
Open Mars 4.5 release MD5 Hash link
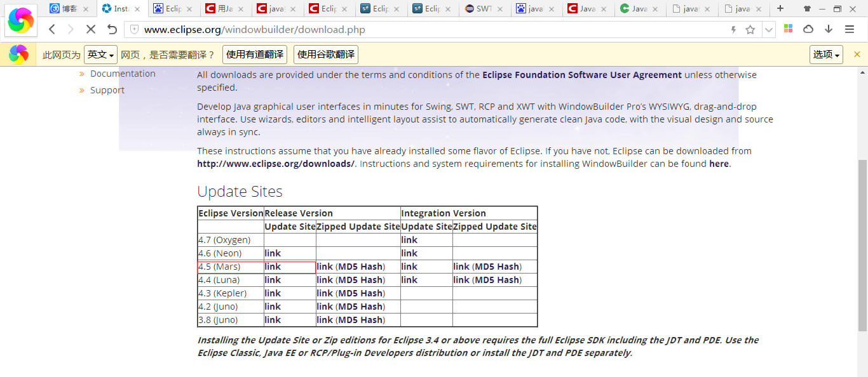[360, 267]
